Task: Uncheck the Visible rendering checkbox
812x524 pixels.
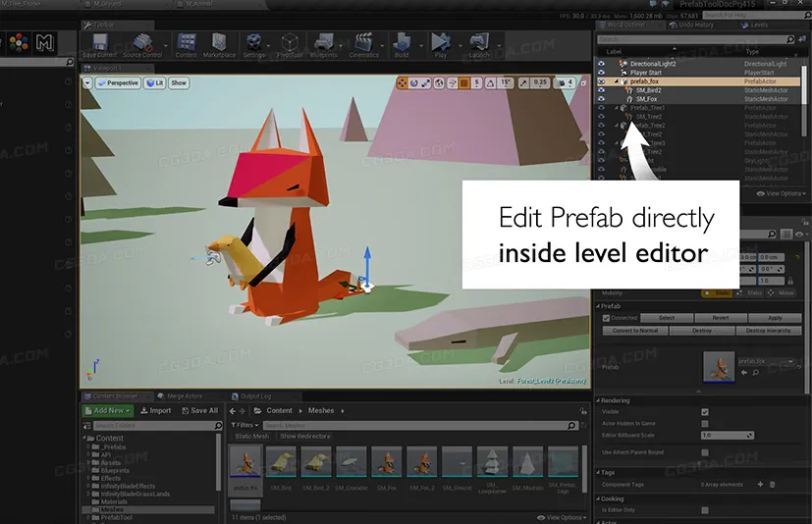Action: click(705, 412)
